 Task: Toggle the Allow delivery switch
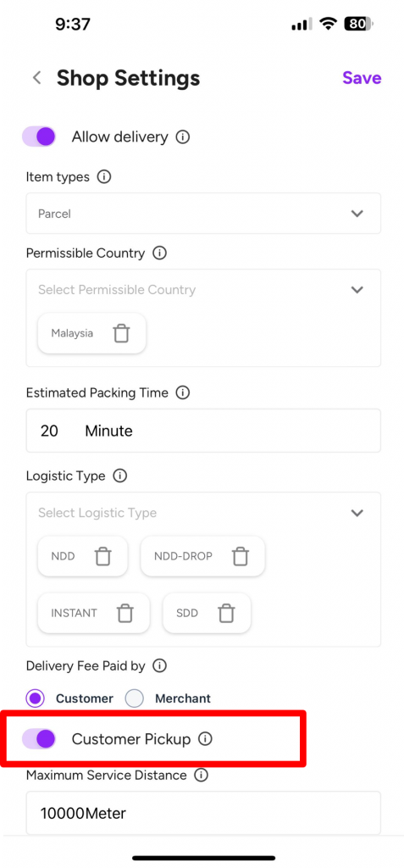[39, 136]
